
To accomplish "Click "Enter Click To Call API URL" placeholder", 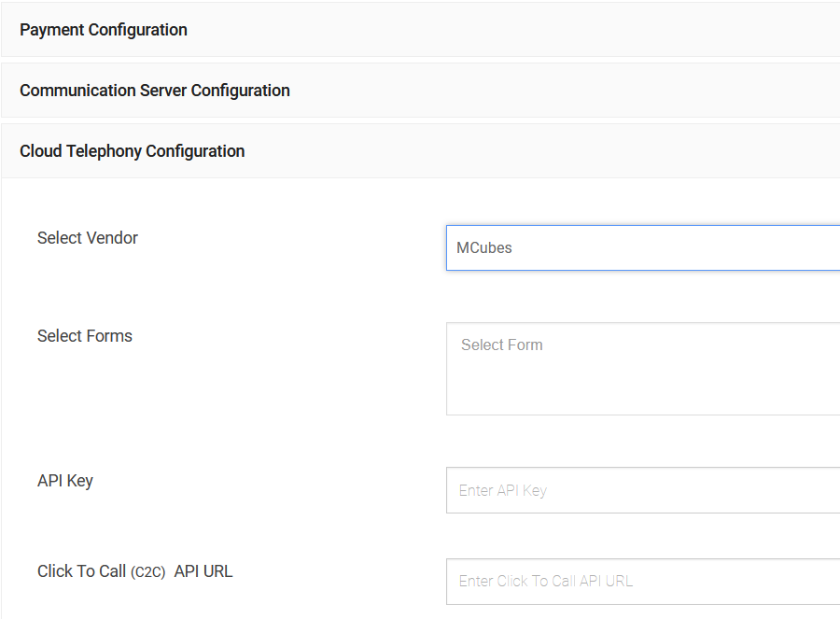I will pos(545,581).
